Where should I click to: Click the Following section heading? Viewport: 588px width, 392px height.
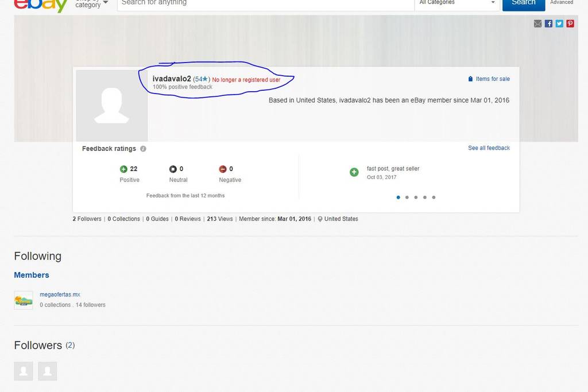37,257
